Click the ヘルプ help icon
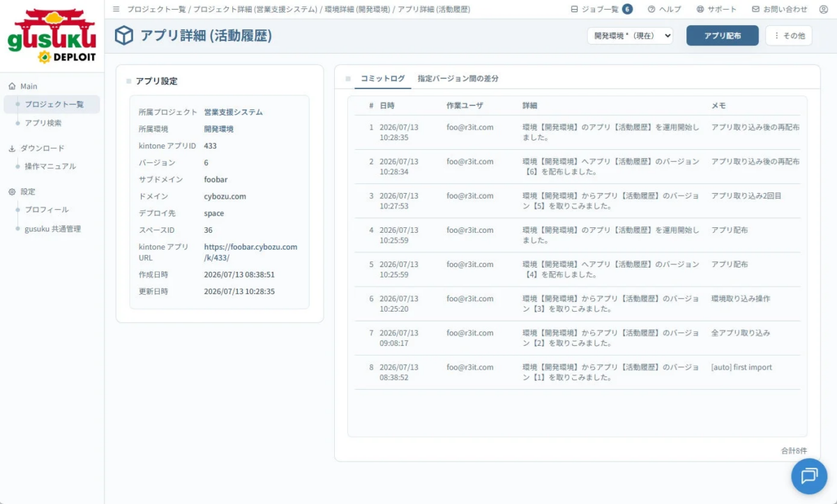This screenshot has height=504, width=837. pyautogui.click(x=651, y=9)
